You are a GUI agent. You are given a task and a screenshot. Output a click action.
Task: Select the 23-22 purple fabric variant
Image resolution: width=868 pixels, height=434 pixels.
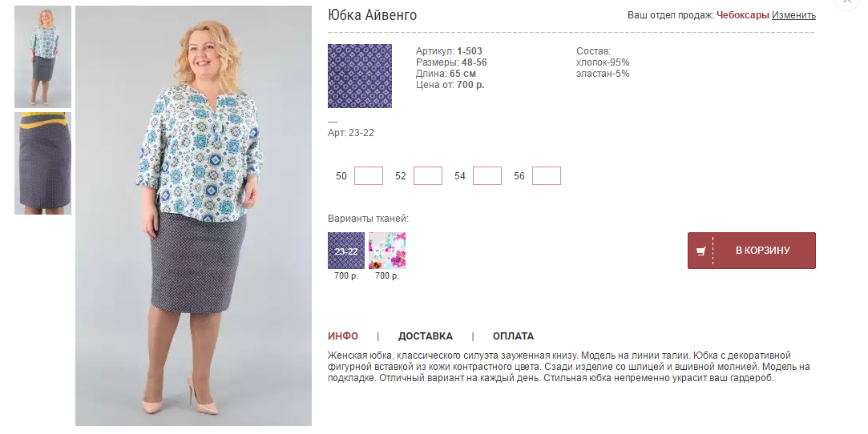pyautogui.click(x=346, y=251)
